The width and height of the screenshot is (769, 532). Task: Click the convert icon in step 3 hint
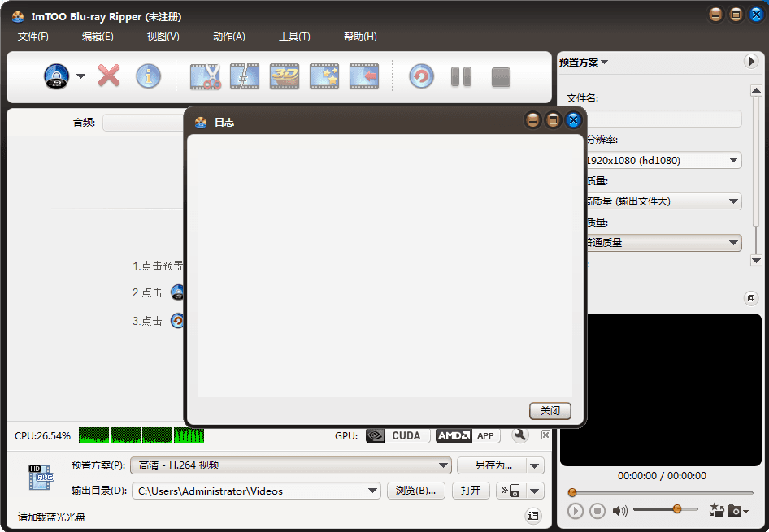177,321
